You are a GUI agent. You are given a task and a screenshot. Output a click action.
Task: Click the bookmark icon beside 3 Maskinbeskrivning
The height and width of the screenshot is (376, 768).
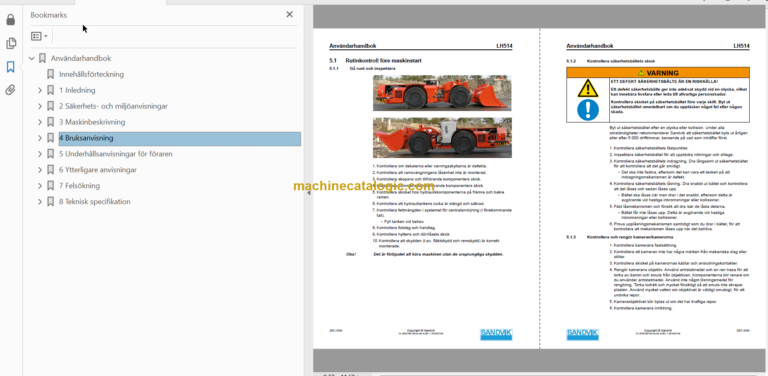[50, 122]
